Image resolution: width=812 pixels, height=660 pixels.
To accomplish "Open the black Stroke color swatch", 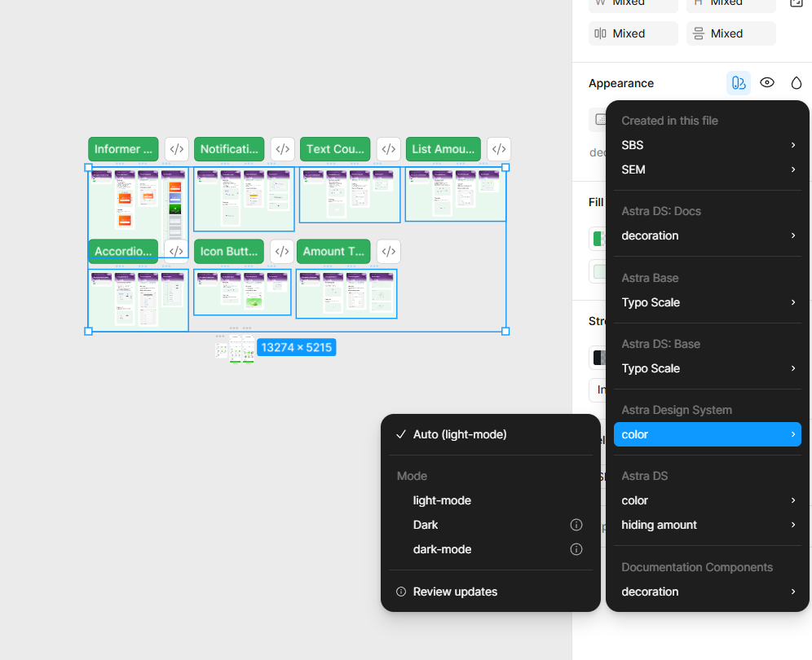I will [599, 358].
